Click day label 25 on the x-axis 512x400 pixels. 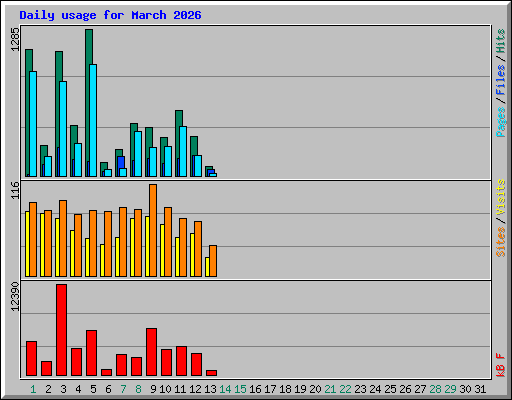[390, 389]
